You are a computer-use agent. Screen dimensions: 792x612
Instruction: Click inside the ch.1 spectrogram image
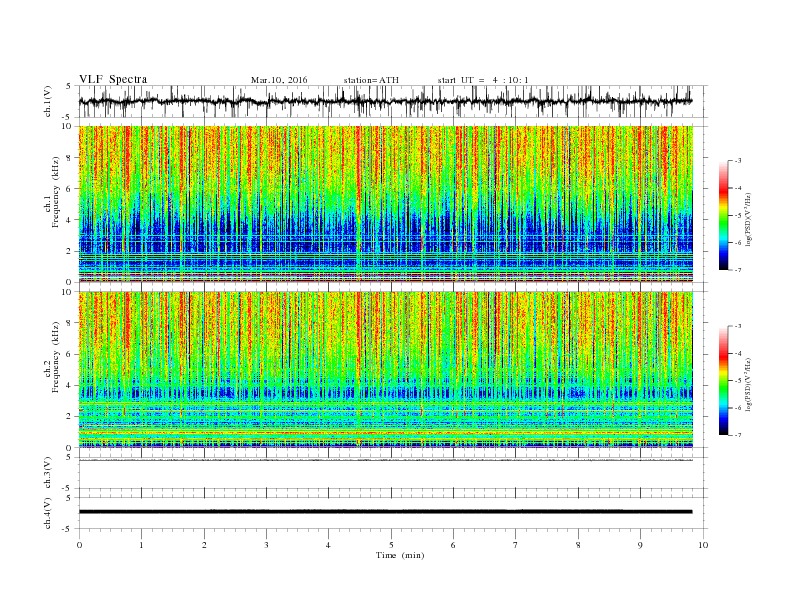(x=386, y=204)
